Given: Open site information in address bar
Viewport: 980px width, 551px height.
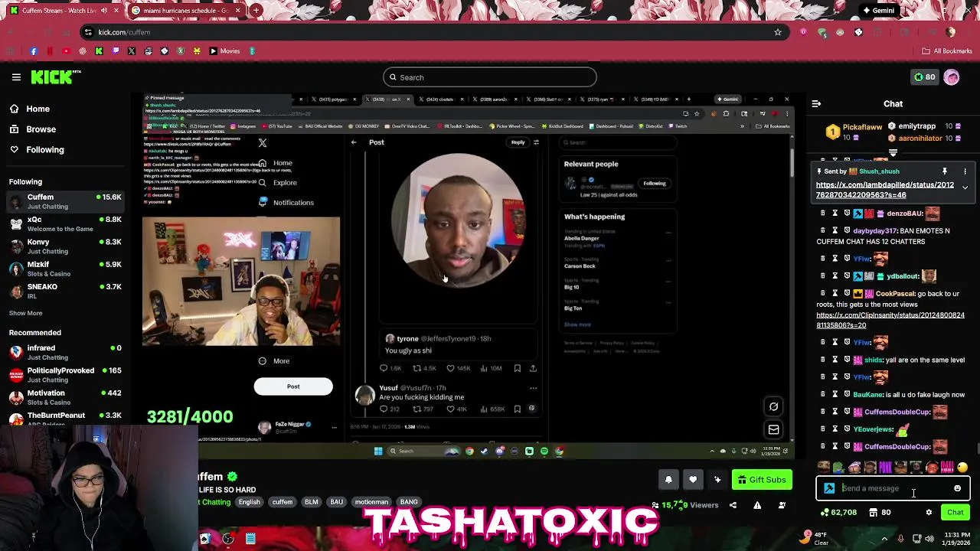Looking at the screenshot, I should pos(88,32).
